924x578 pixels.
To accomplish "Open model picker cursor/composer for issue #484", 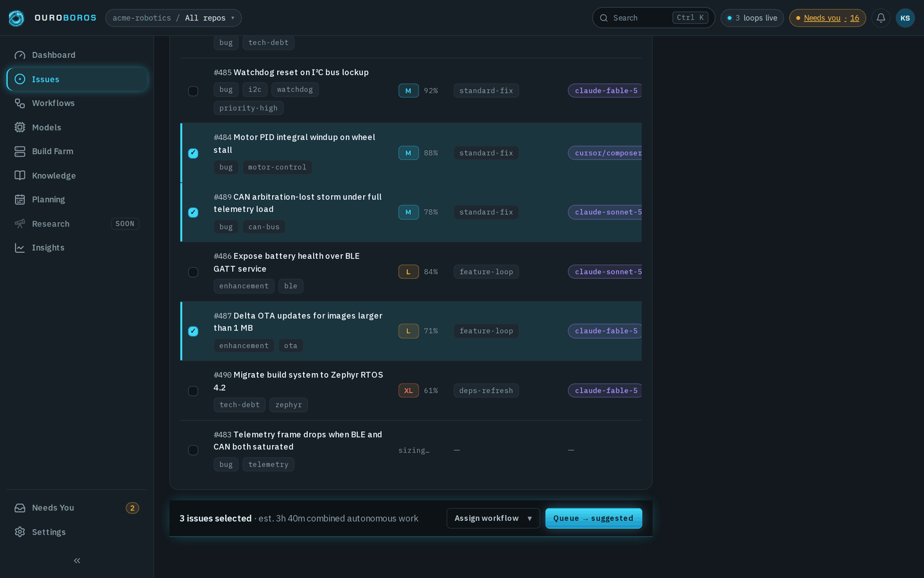I will (x=605, y=153).
